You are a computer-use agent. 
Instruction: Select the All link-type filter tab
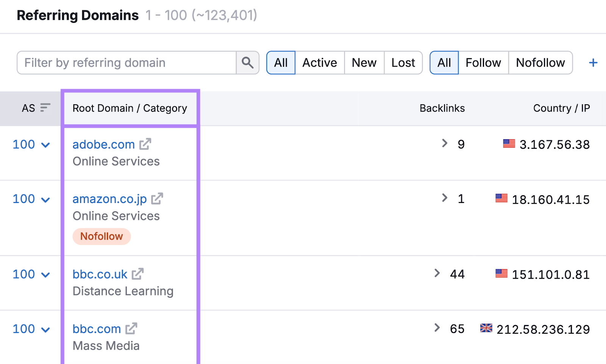pyautogui.click(x=444, y=62)
